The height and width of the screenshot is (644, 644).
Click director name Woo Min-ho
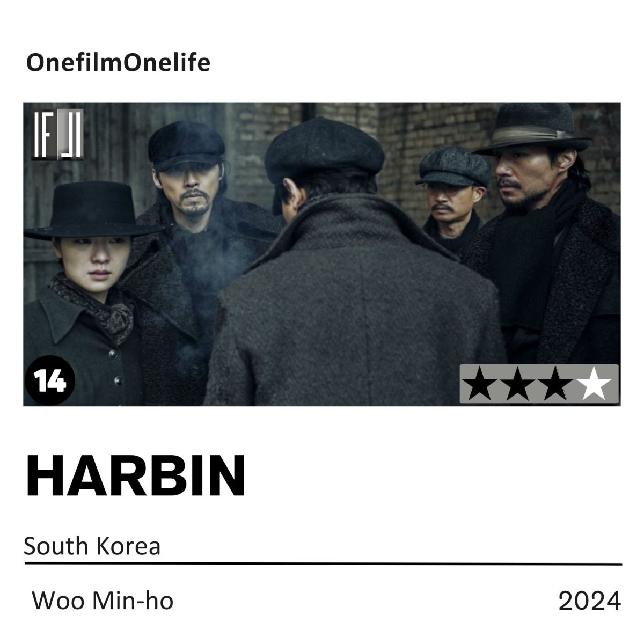coord(103,601)
